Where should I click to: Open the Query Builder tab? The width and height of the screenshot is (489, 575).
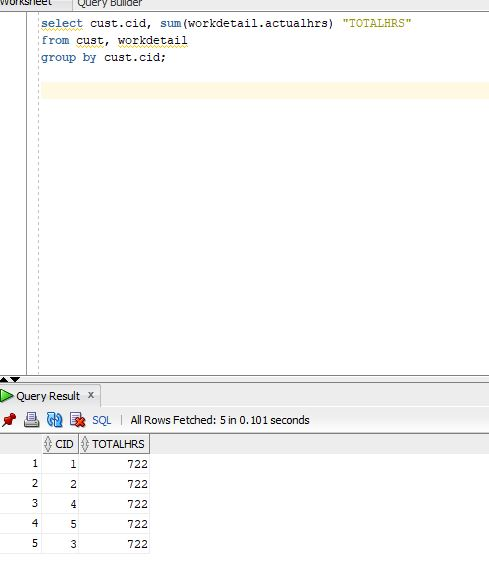click(x=109, y=4)
